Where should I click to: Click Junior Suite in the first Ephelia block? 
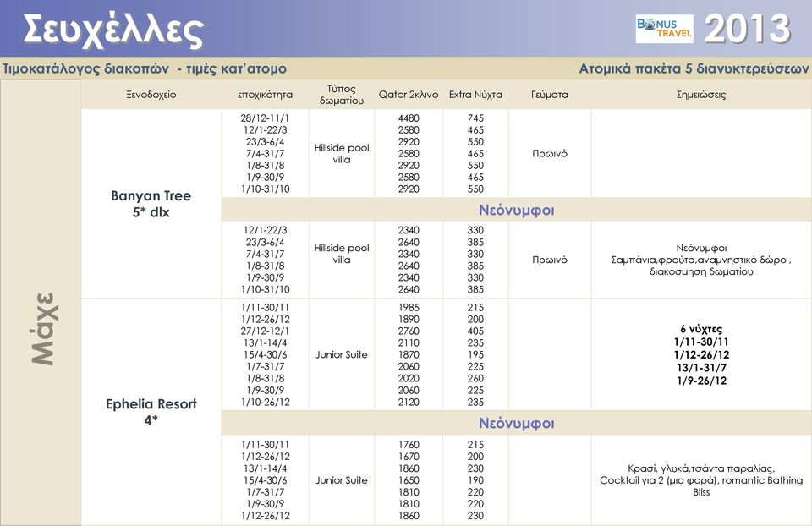pos(341,355)
